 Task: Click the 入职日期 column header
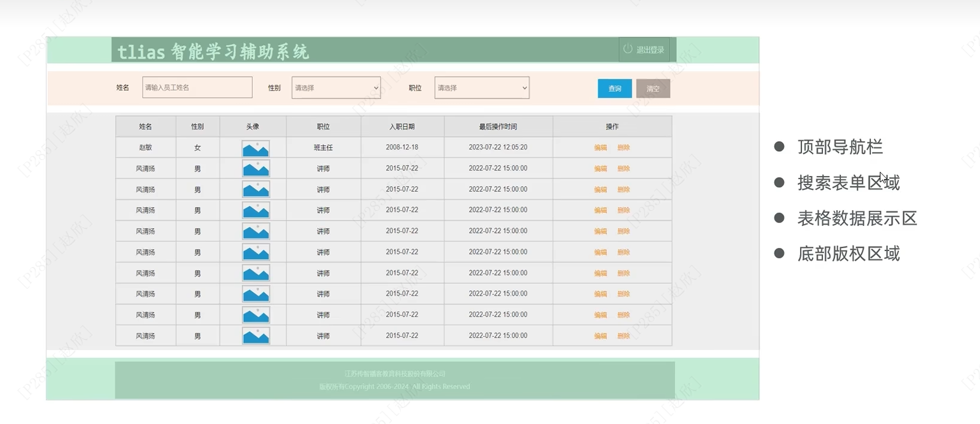click(x=402, y=127)
